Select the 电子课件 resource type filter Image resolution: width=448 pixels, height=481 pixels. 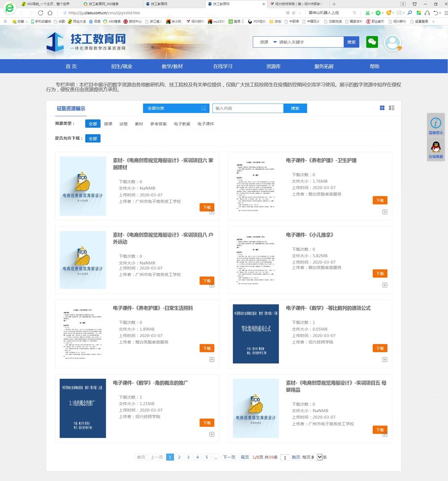click(206, 124)
